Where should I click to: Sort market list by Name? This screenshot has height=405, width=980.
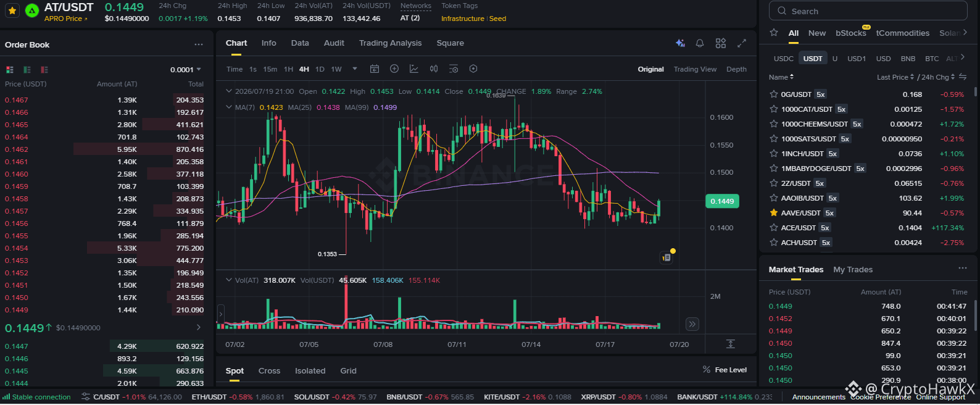(x=781, y=77)
